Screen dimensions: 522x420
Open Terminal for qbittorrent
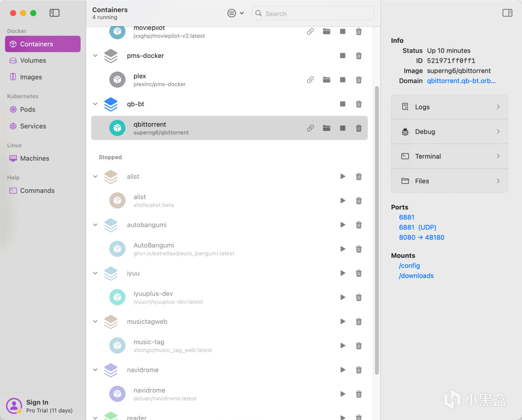click(x=449, y=156)
